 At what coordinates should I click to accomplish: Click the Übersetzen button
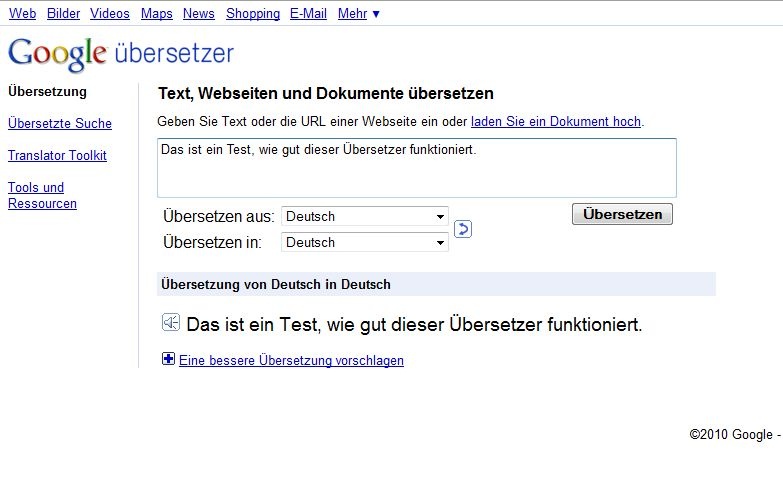[x=622, y=214]
